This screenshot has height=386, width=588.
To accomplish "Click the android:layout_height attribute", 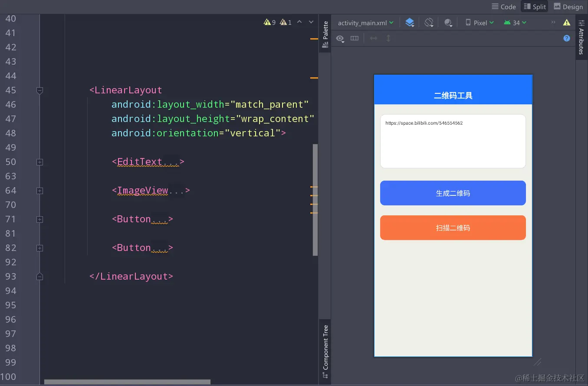I will pyautogui.click(x=171, y=119).
